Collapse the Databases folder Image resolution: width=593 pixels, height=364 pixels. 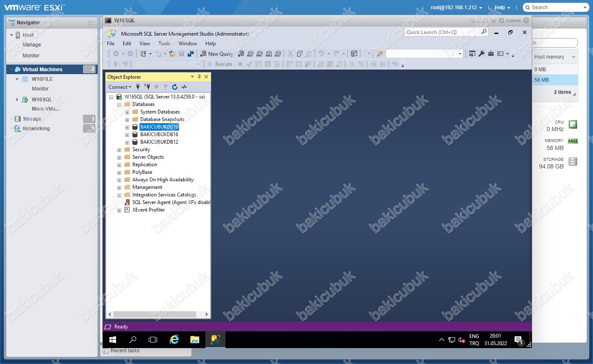(119, 105)
